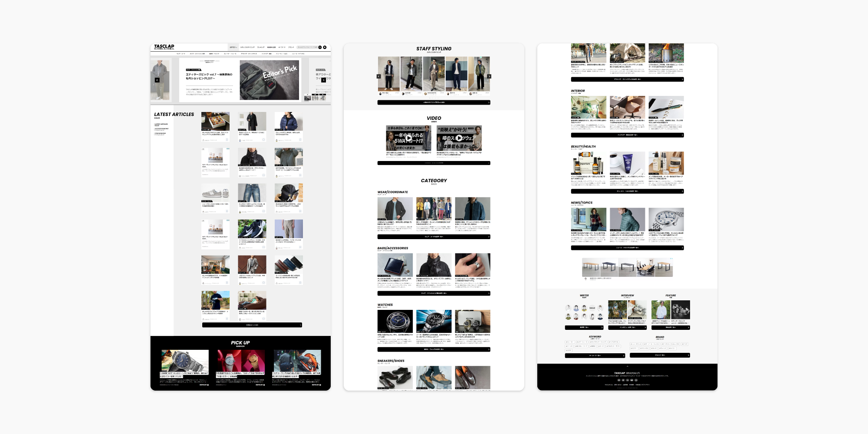868x434 pixels.
Task: Expand the カテゴリー dropdown in the top navigation
Action: (233, 47)
